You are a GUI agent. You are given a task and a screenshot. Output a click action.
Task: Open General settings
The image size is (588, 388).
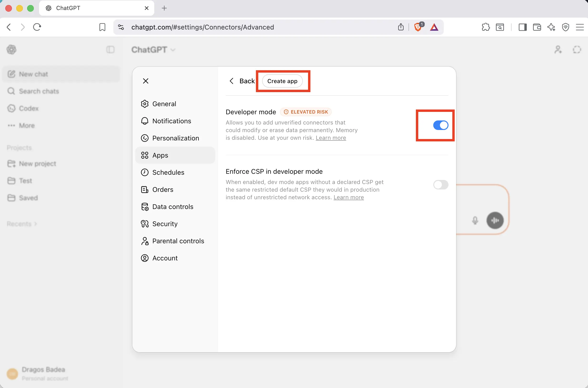[x=164, y=104]
